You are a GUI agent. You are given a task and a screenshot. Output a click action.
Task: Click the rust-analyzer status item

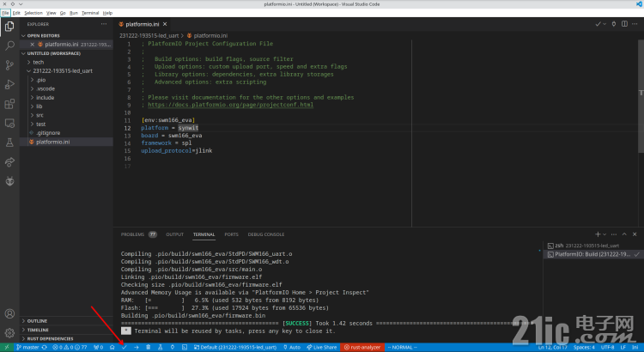(x=362, y=348)
